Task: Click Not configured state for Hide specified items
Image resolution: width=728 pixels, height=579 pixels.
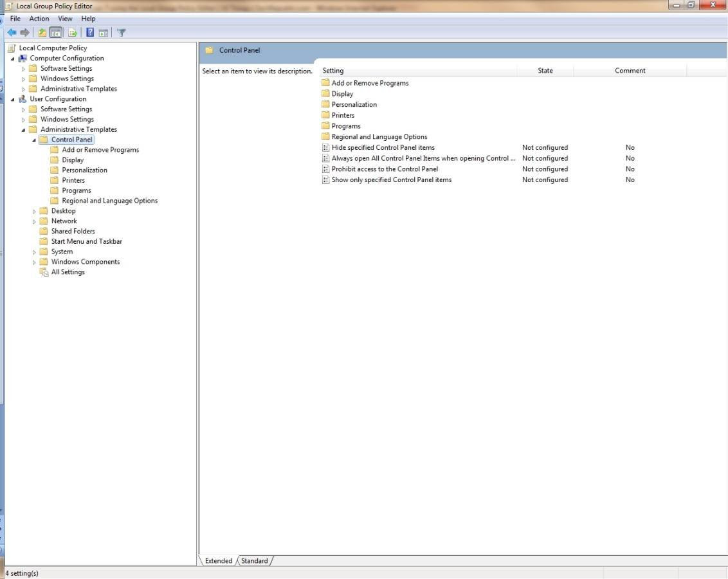Action: (x=545, y=148)
